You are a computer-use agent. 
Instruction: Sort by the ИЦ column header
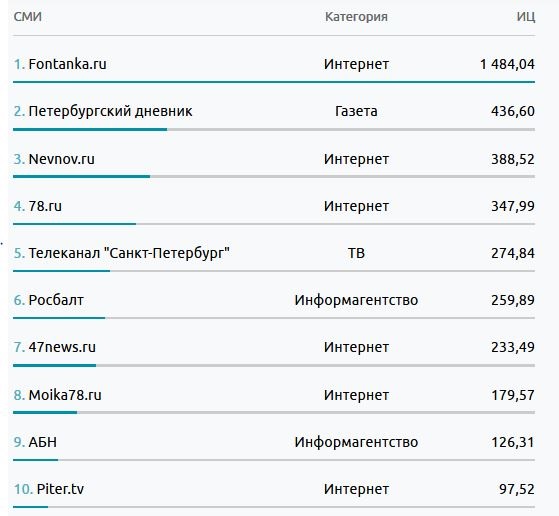(x=526, y=17)
